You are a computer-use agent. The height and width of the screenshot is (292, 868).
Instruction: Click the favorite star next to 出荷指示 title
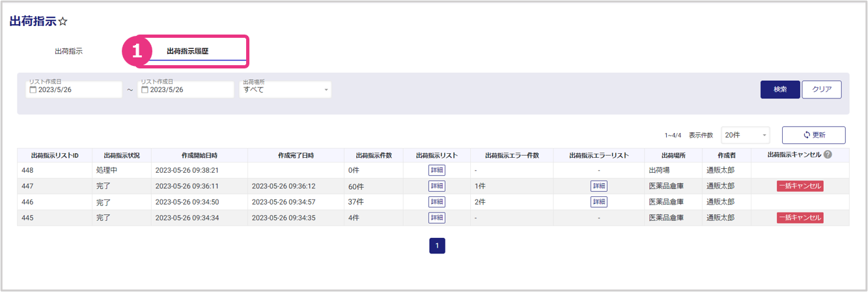point(63,22)
